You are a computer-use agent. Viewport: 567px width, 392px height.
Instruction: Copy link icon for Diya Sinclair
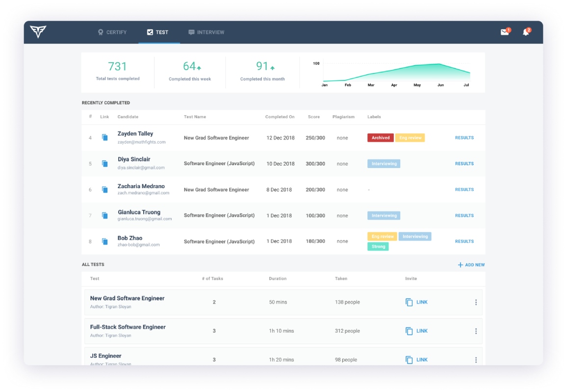click(x=105, y=164)
